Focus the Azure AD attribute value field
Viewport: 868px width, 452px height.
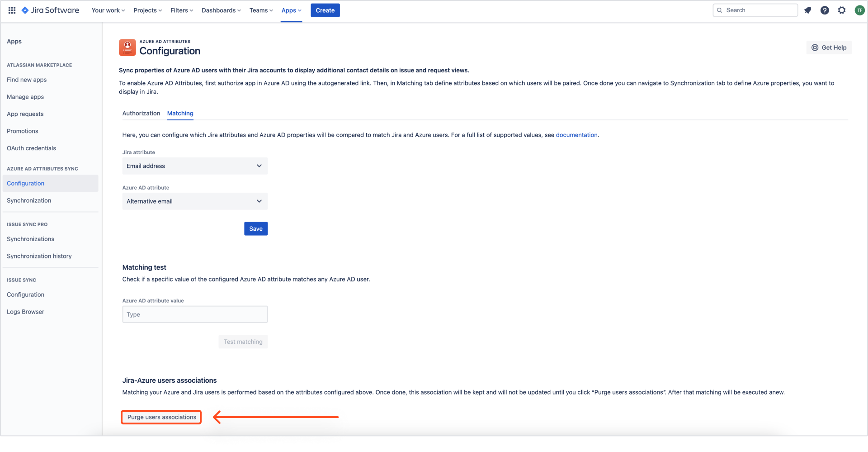click(195, 314)
